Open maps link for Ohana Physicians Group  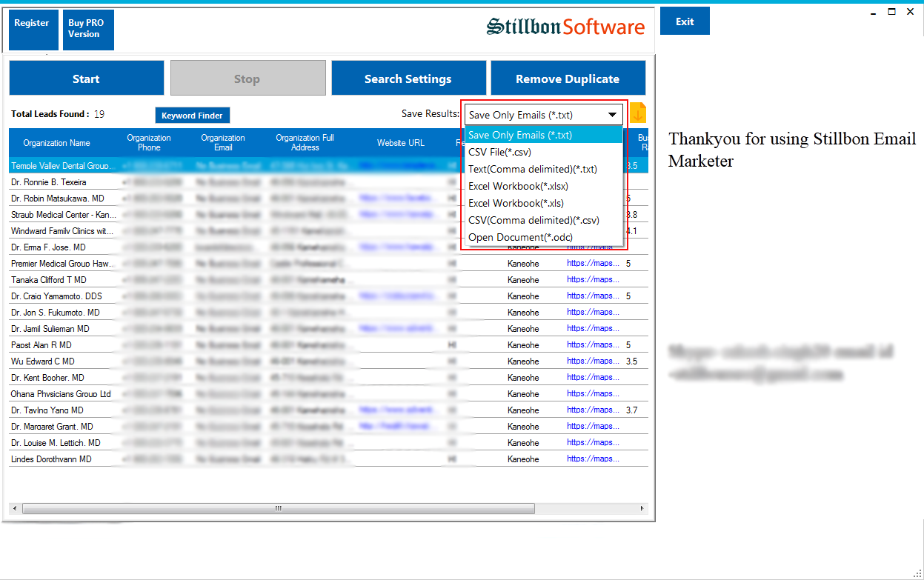594,394
